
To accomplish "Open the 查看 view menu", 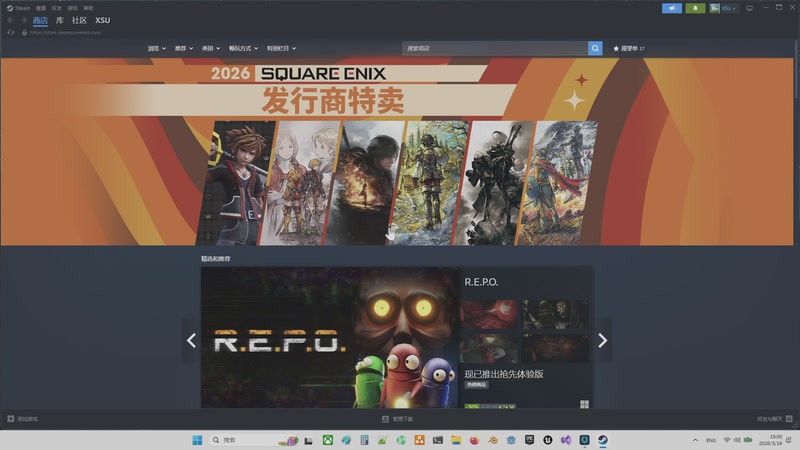I will [41, 8].
